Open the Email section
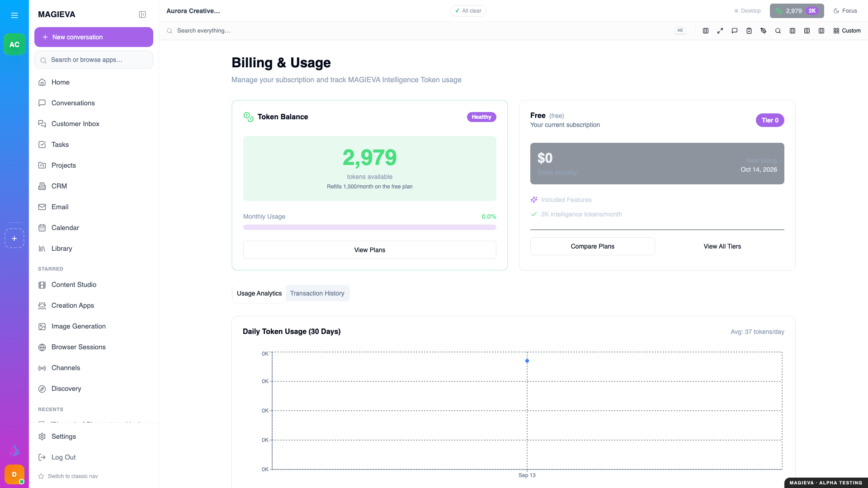This screenshot has width=868, height=488. click(x=94, y=207)
